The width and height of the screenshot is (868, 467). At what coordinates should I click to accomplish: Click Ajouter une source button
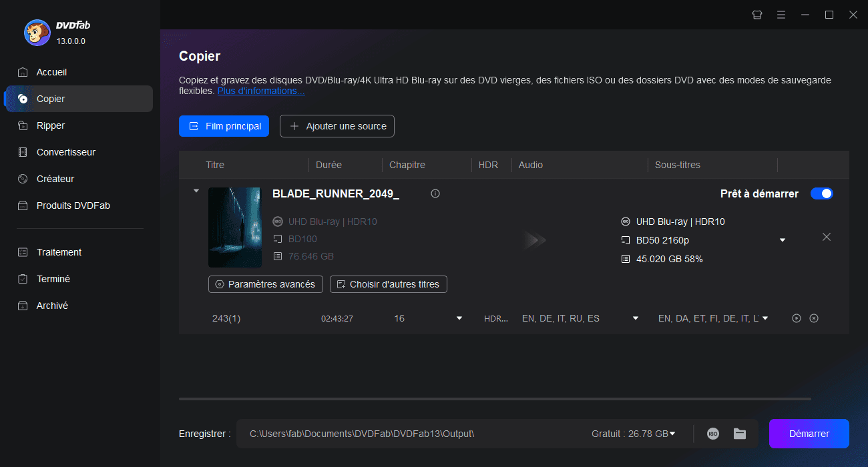pyautogui.click(x=337, y=126)
